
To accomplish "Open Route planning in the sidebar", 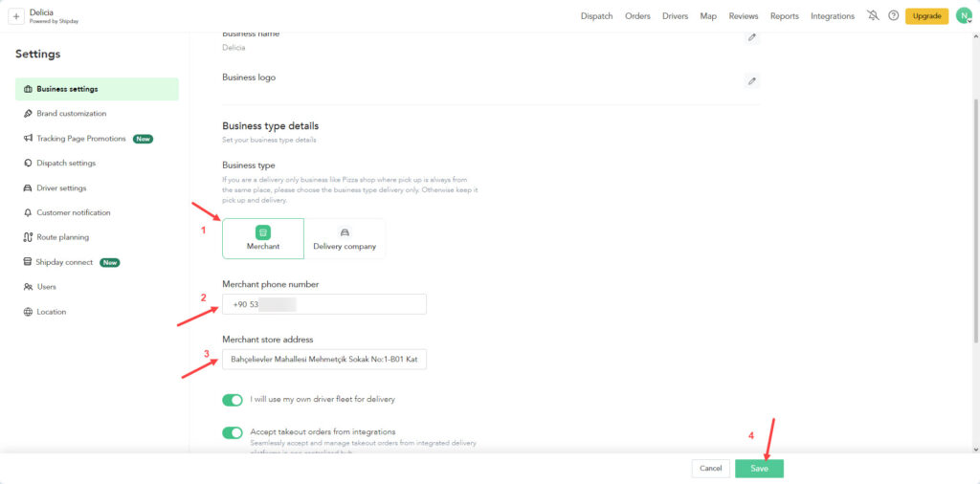I will coord(62,237).
